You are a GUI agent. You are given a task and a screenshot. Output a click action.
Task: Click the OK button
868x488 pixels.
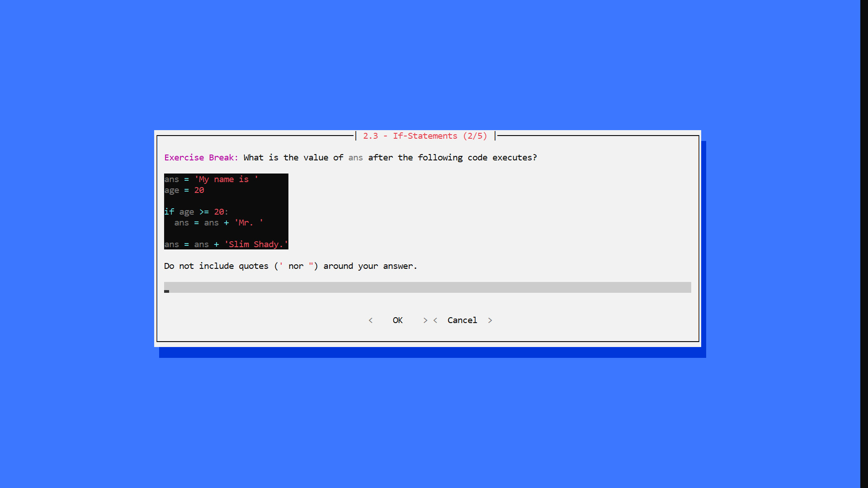click(x=397, y=320)
